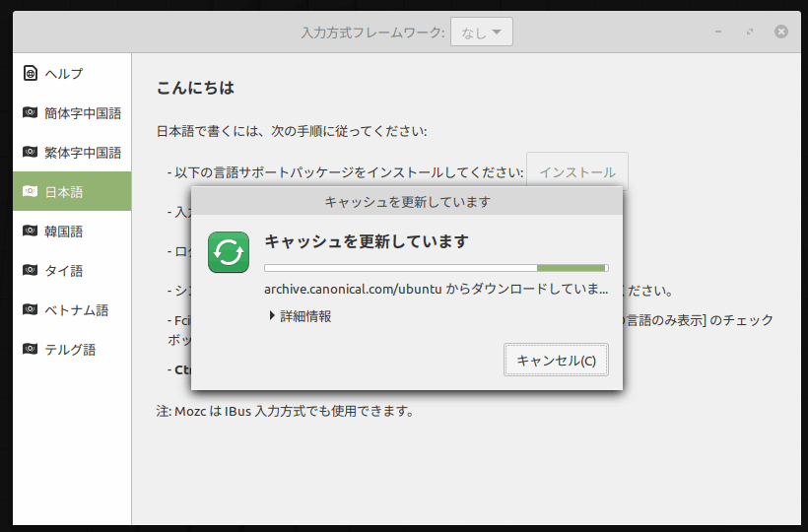Open the 入力方式フレームワーク dropdown
This screenshot has width=808, height=532.
pyautogui.click(x=481, y=32)
